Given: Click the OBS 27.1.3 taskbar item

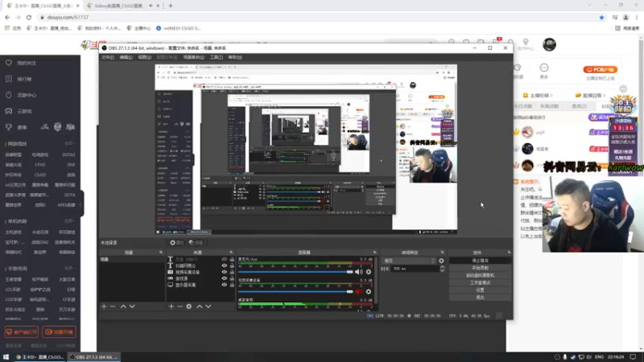Looking at the screenshot, I should pos(94,357).
